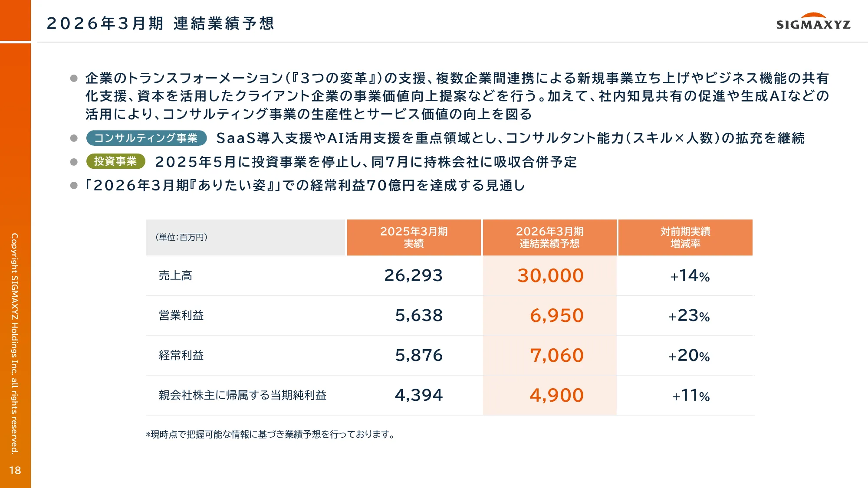Click the 4,900 net income forecast
868x488 pixels.
pyautogui.click(x=557, y=395)
